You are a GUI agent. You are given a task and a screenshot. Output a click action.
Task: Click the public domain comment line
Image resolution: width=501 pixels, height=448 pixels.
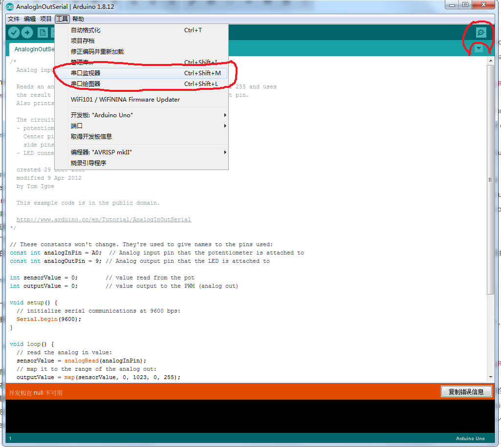[88, 203]
